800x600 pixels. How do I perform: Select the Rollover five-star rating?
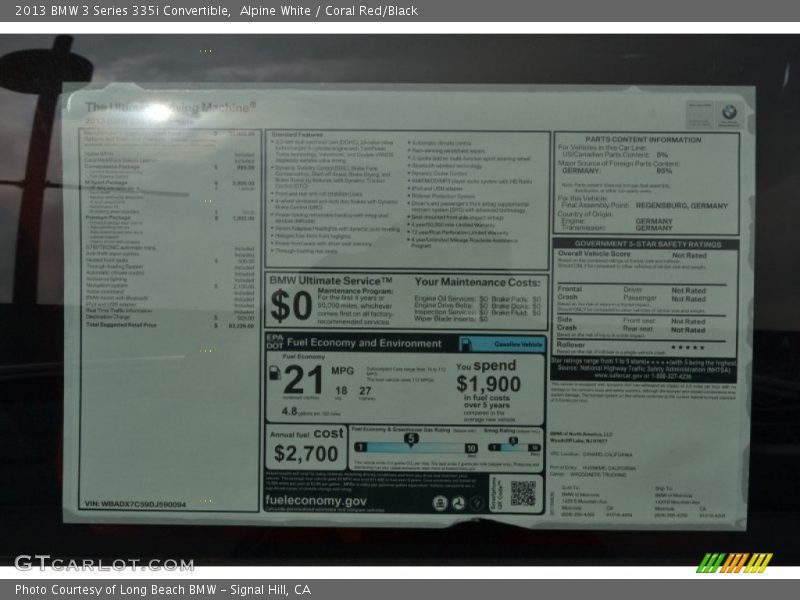[x=687, y=346]
